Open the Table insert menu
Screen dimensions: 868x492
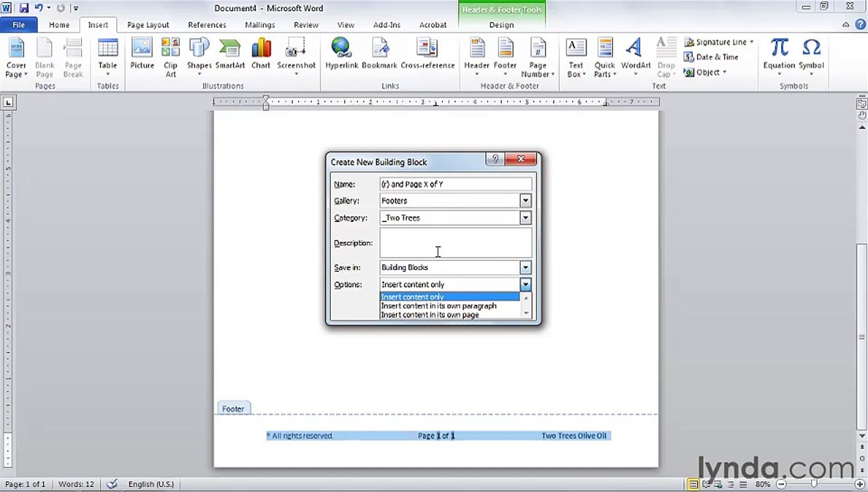[x=107, y=58]
